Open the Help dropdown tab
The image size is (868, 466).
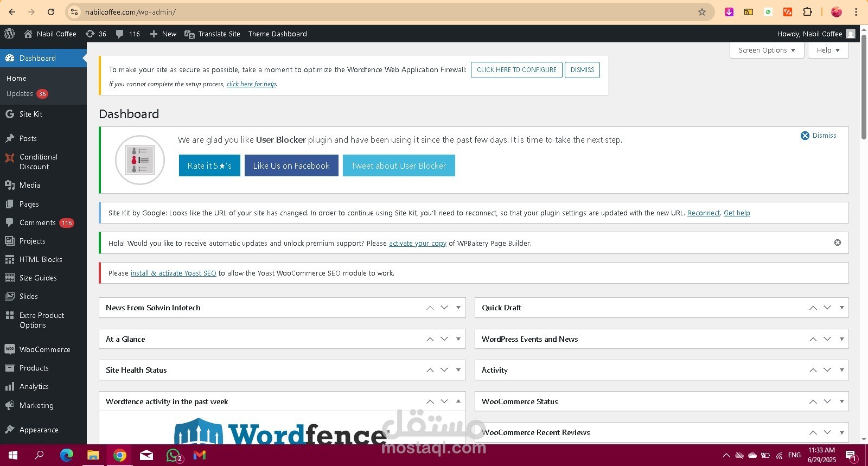[828, 50]
